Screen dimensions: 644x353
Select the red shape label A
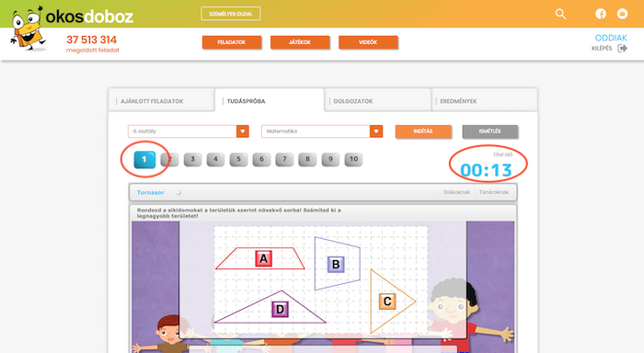[263, 258]
